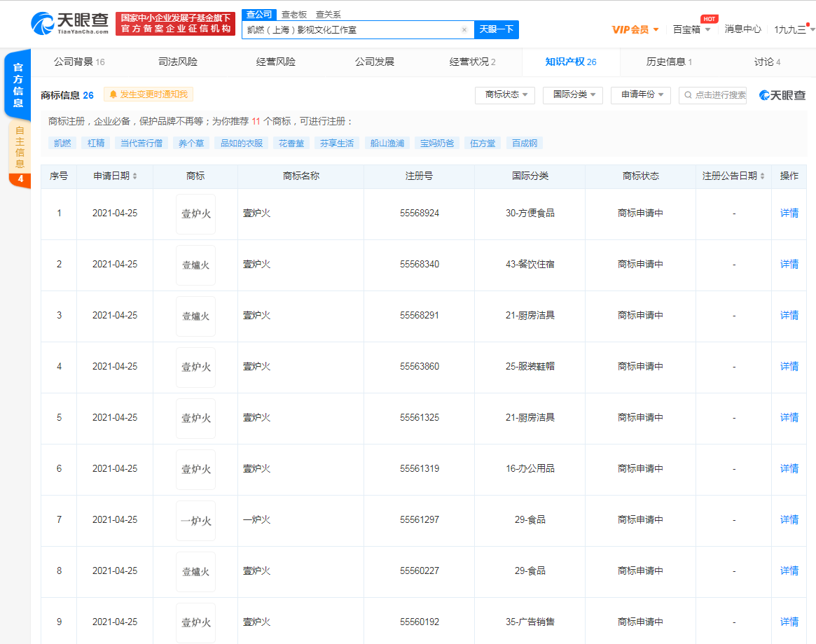Expand the 申请年份 filter dropdown
Image resolution: width=816 pixels, height=644 pixels.
click(x=640, y=94)
